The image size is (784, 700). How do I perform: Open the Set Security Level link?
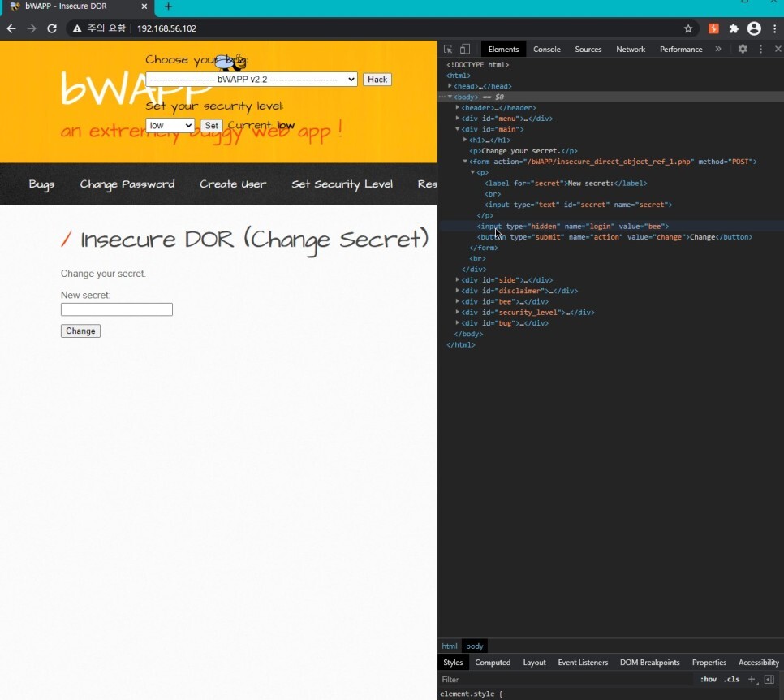pyautogui.click(x=342, y=184)
